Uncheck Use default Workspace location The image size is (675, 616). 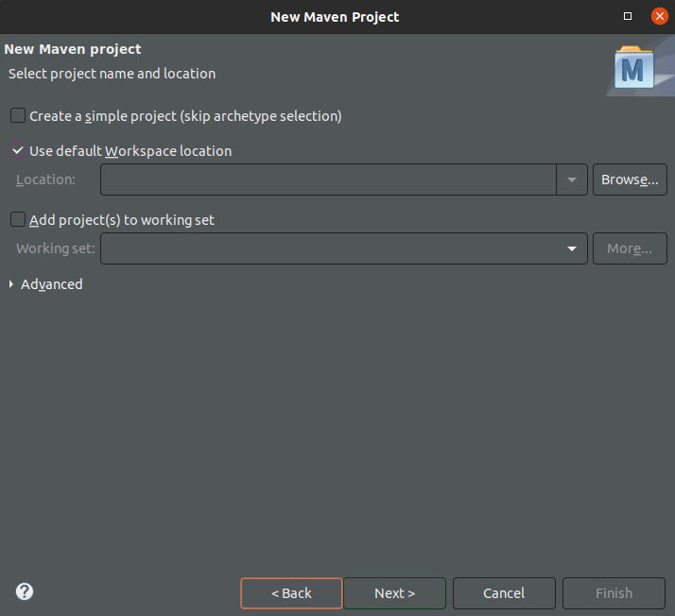click(x=18, y=151)
